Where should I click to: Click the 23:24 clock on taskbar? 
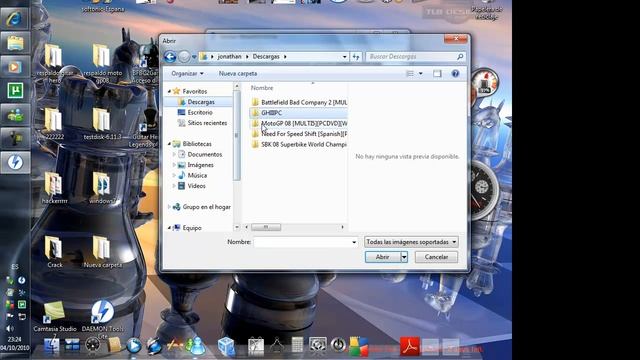[14, 339]
